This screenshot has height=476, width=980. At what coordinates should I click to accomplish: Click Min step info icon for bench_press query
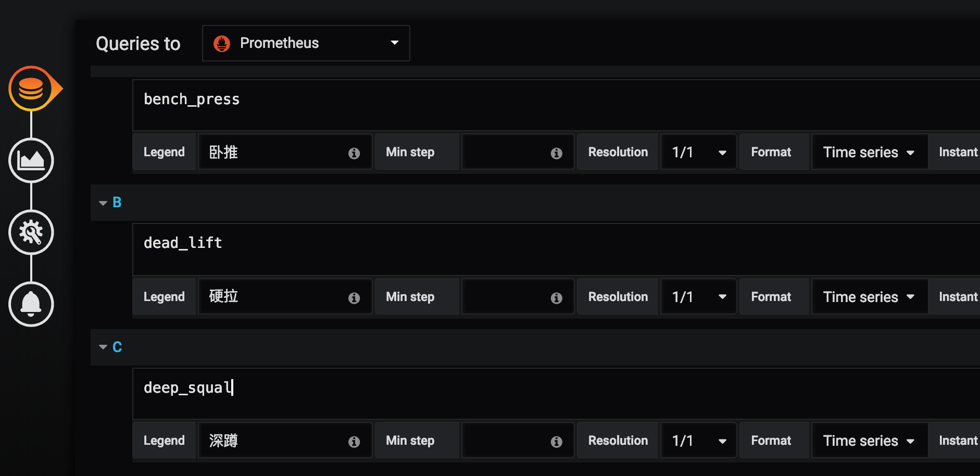click(556, 153)
